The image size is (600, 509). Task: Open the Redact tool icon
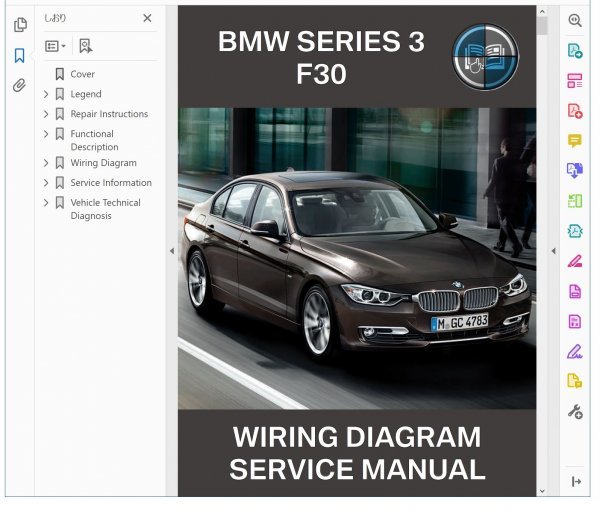[x=575, y=261]
